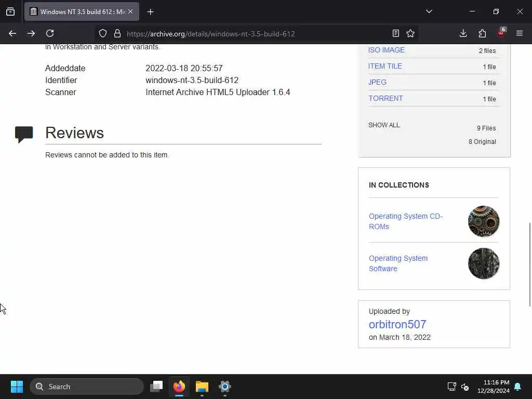Open the Extensions puzzle menu
The height and width of the screenshot is (399, 532).
482,33
